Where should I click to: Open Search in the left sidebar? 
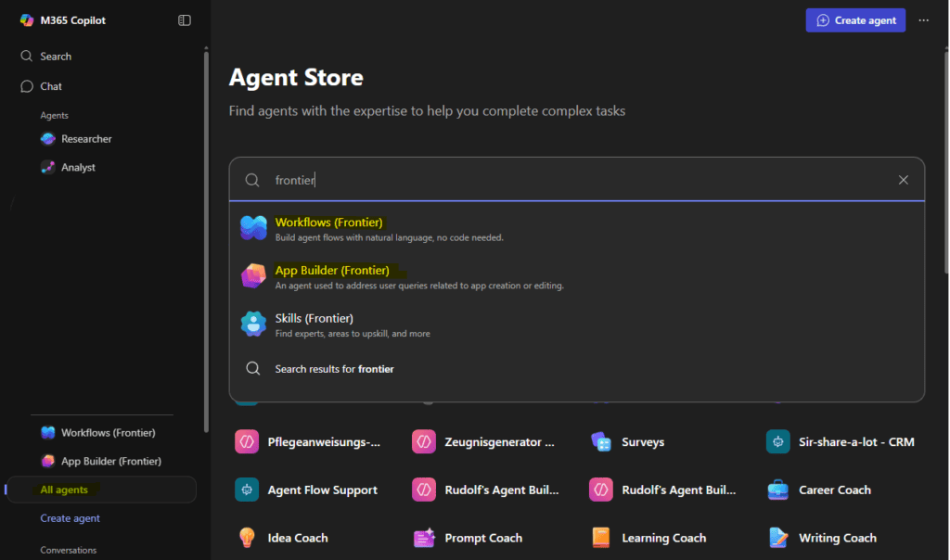pos(56,57)
